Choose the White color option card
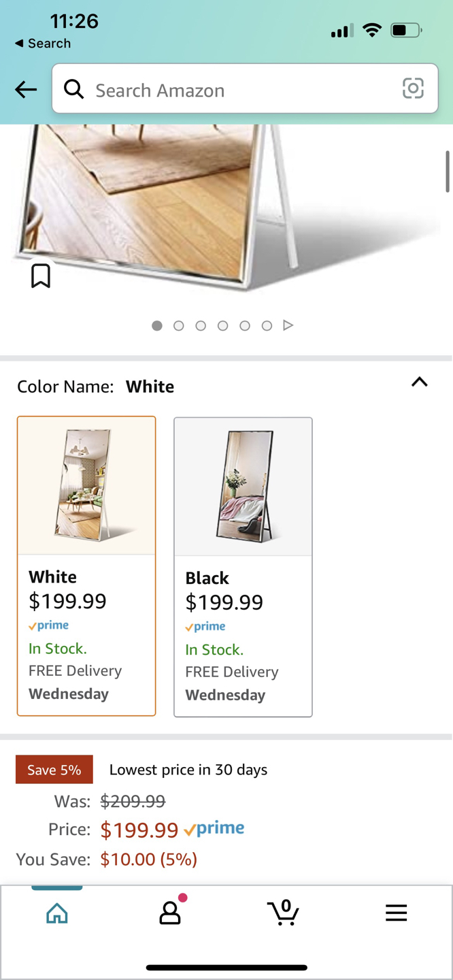Image resolution: width=453 pixels, height=980 pixels. click(86, 566)
